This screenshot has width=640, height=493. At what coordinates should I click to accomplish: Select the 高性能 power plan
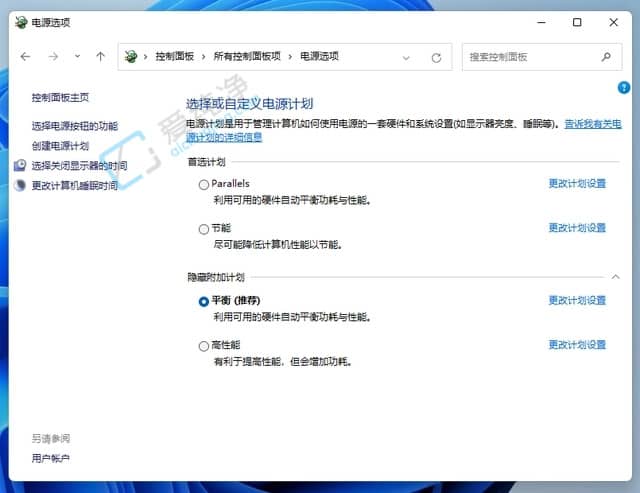tap(204, 346)
